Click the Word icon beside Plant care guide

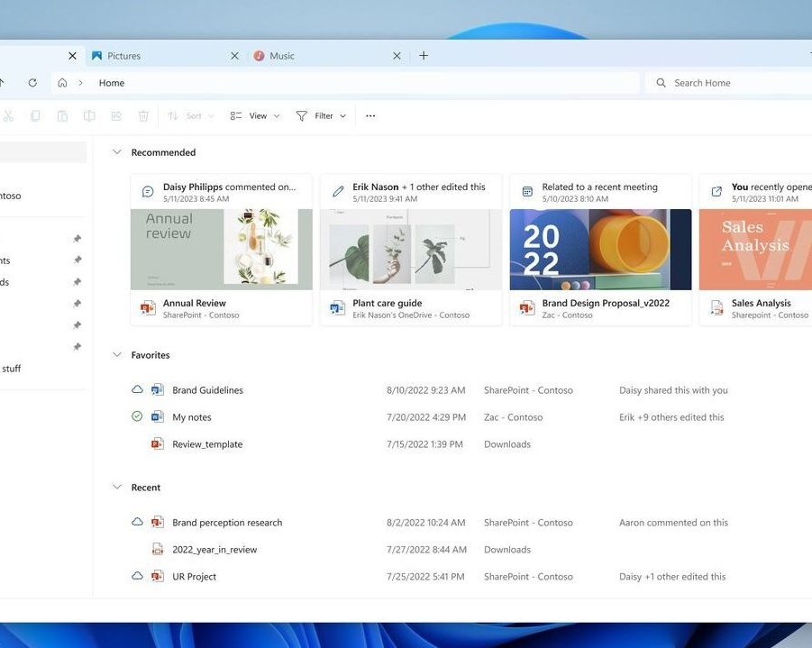click(338, 308)
